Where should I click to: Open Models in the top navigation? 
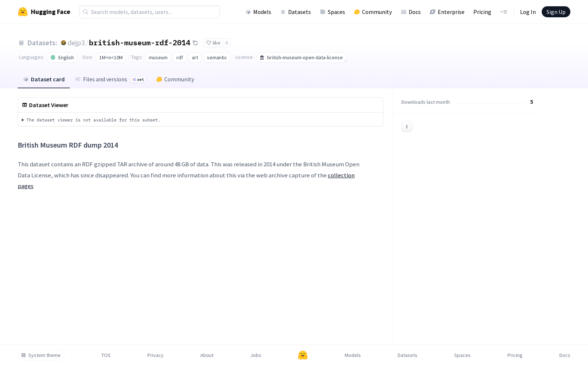pyautogui.click(x=258, y=12)
